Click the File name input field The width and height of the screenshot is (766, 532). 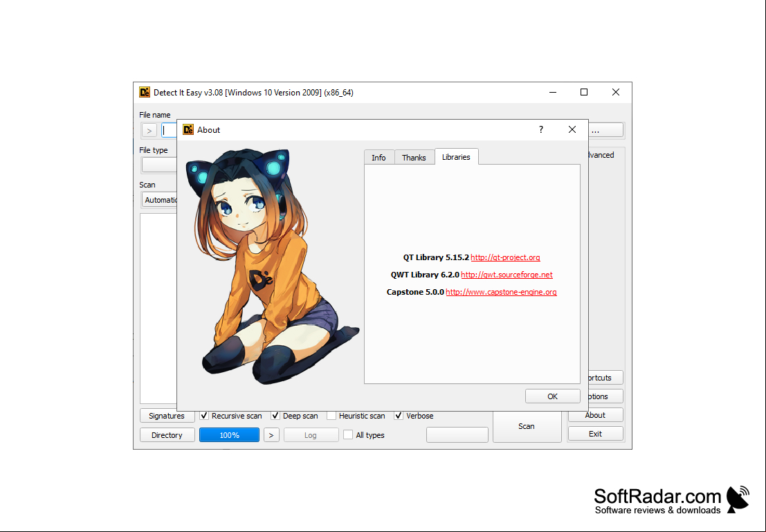(169, 131)
